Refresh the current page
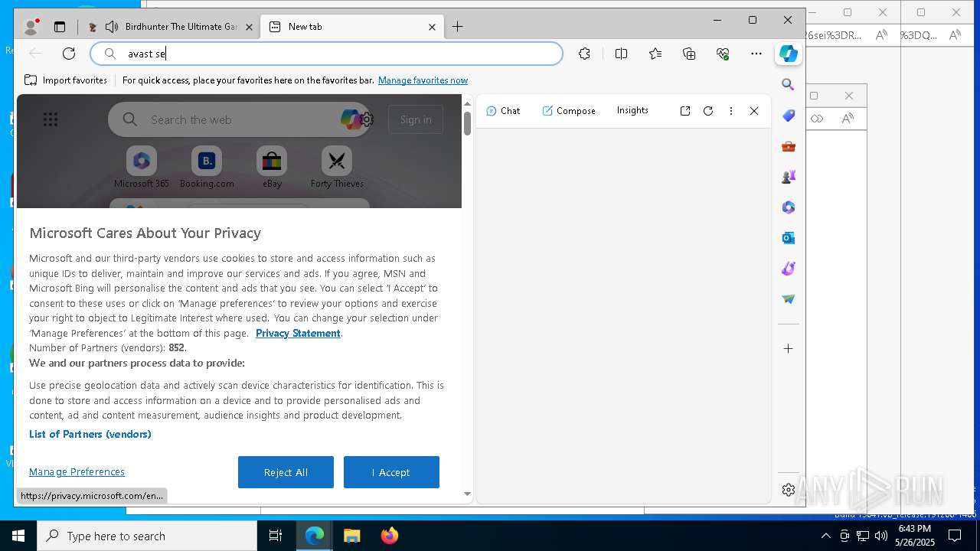Screen dimensions: 980x551 pos(69,54)
